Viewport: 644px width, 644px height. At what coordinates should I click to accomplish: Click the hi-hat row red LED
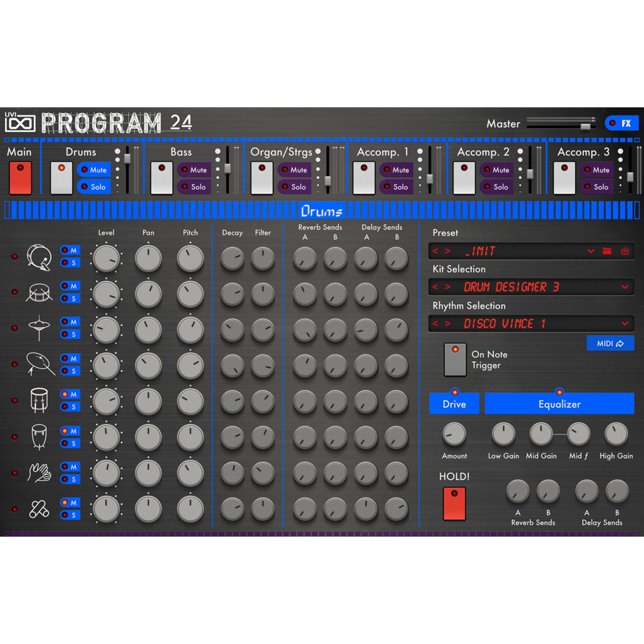click(14, 328)
